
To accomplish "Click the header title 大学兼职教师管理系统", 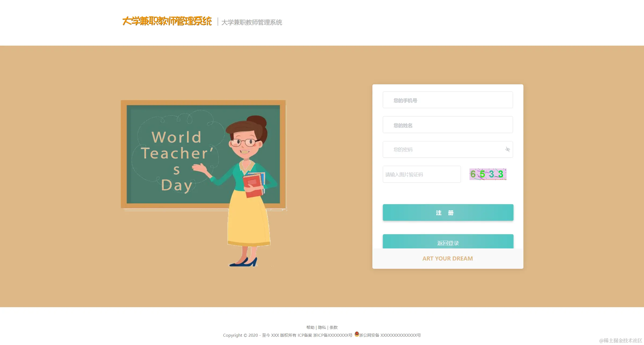I will tap(252, 23).
